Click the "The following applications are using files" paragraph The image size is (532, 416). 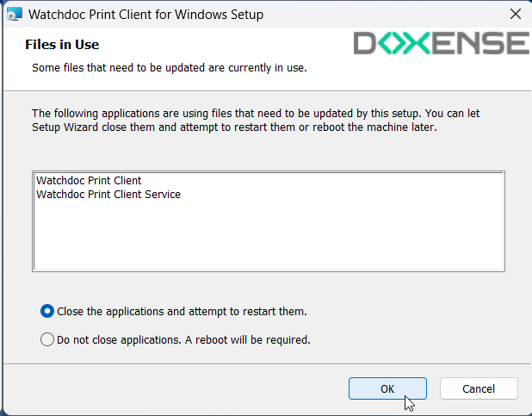point(241,119)
